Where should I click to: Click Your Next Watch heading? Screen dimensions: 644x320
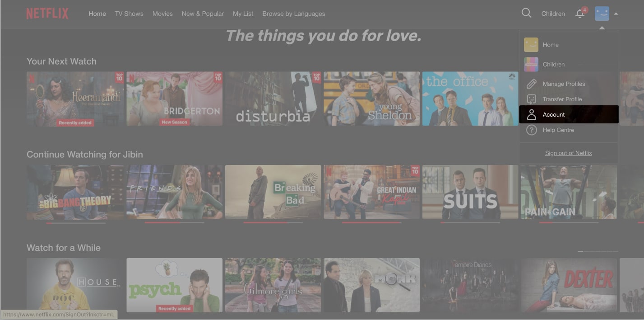pyautogui.click(x=61, y=61)
